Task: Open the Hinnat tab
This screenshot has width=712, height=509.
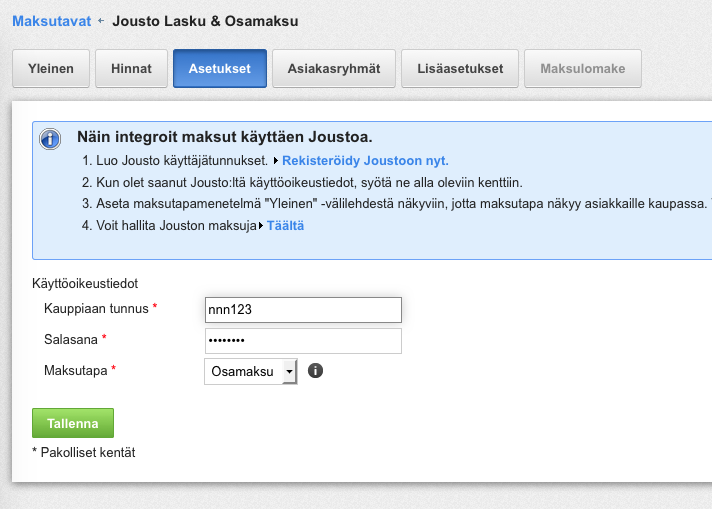Action: [x=131, y=69]
